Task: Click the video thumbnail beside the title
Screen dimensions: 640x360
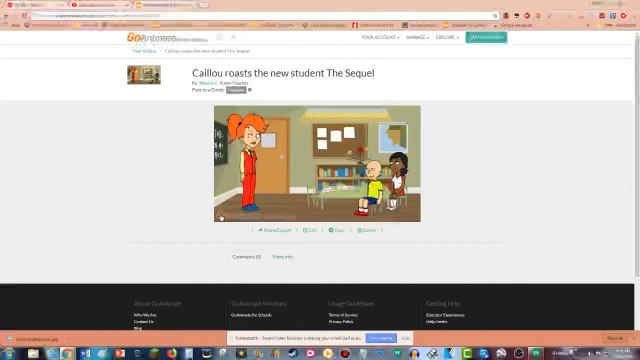Action: (x=144, y=75)
